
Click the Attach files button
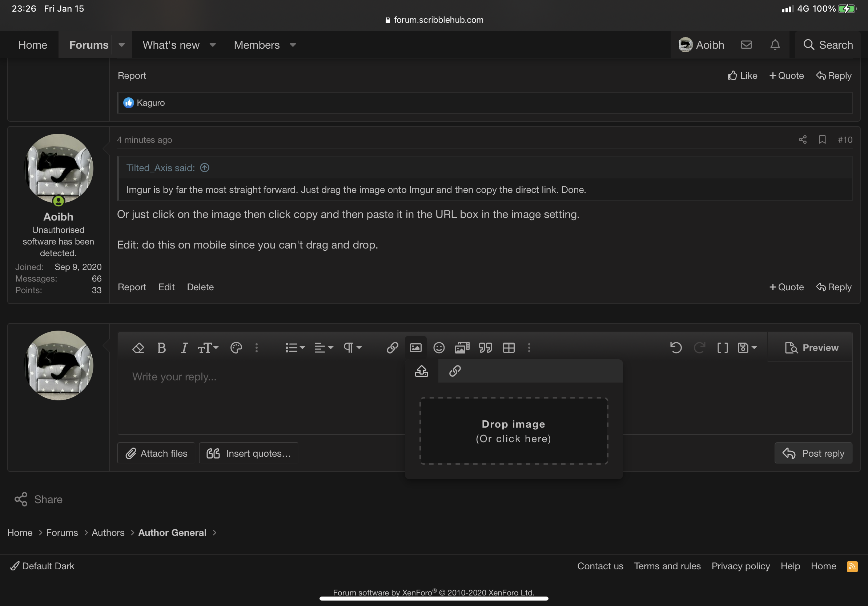(x=157, y=453)
